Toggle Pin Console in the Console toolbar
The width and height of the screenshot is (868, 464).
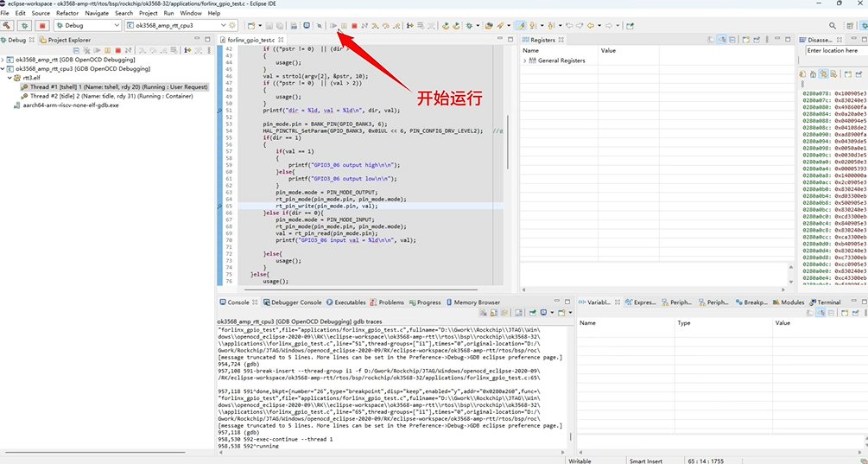point(533,313)
